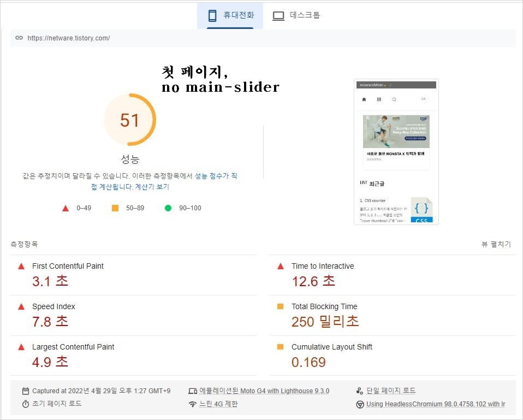Open the 계산기 보기 link
Screen dimensions: 523x420
pos(152,187)
